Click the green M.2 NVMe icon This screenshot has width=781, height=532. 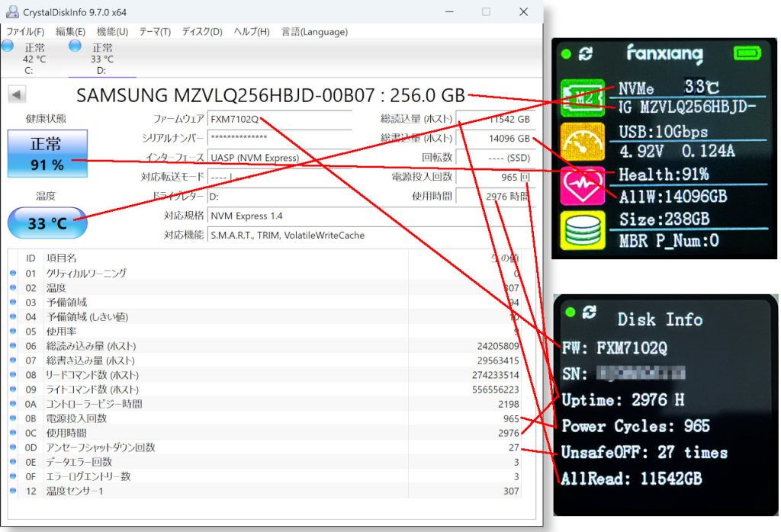pyautogui.click(x=583, y=100)
